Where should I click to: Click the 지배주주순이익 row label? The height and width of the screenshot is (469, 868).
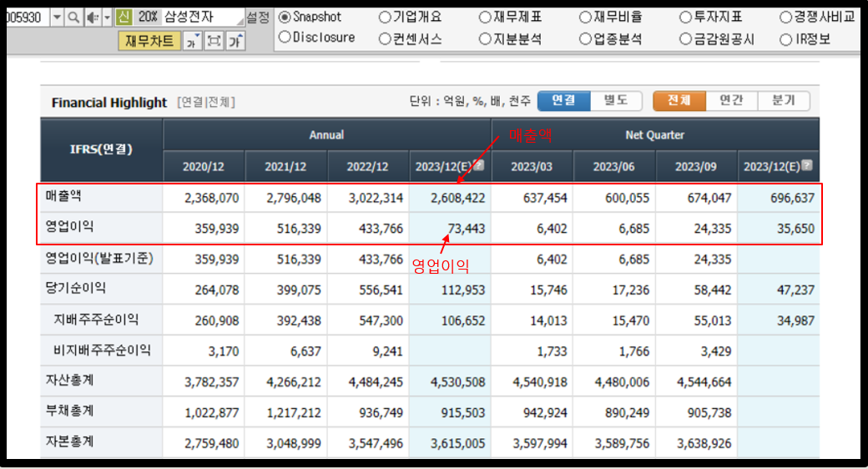[96, 320]
